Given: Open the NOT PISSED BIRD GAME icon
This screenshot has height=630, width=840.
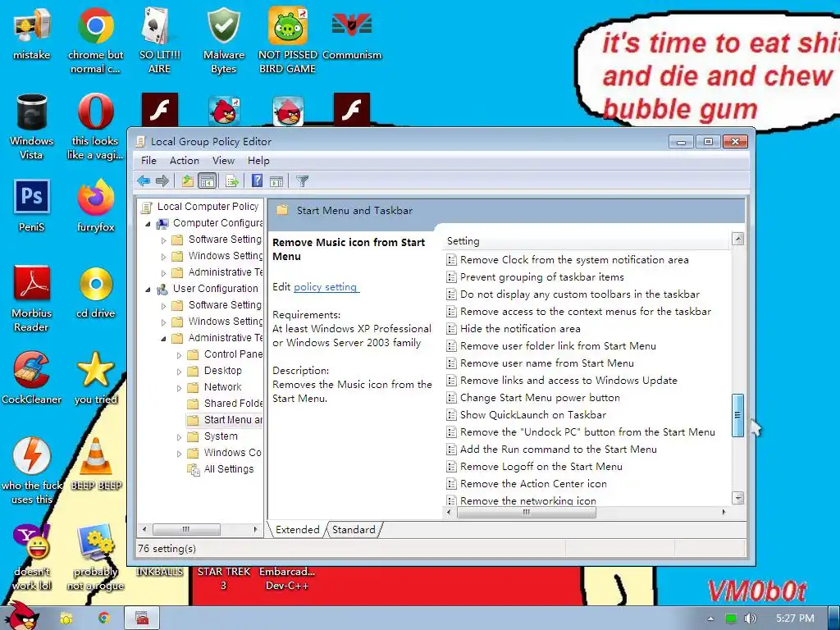Looking at the screenshot, I should (x=288, y=40).
